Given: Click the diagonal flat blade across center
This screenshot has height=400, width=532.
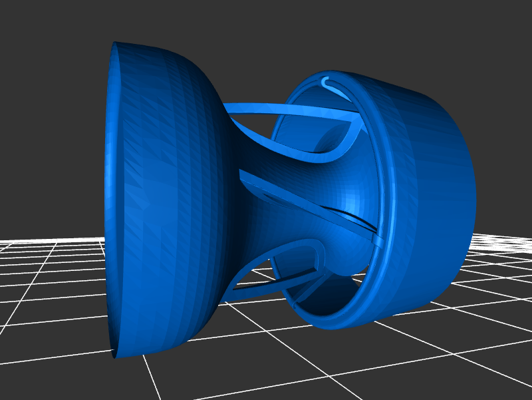Looking at the screenshot, I should click(299, 200).
